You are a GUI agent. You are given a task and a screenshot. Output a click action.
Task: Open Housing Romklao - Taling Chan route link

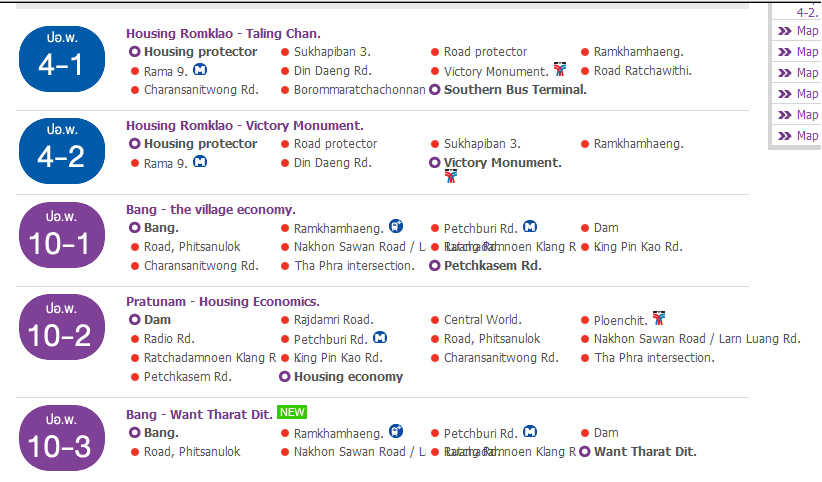pyautogui.click(x=223, y=34)
